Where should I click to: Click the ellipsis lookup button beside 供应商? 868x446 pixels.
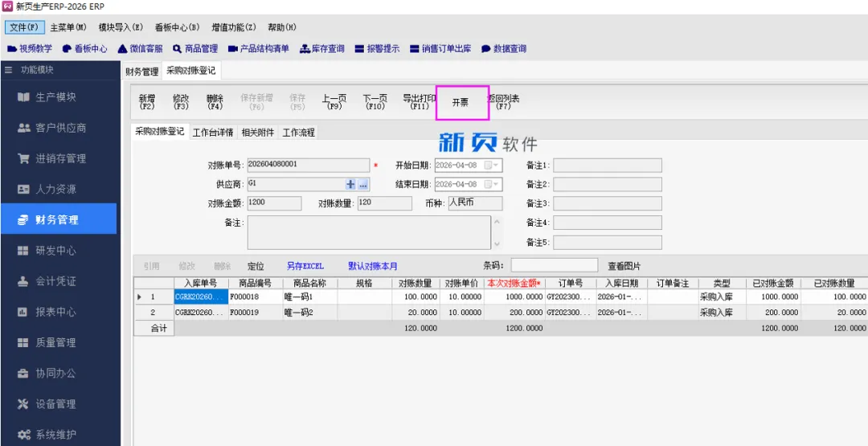(363, 185)
